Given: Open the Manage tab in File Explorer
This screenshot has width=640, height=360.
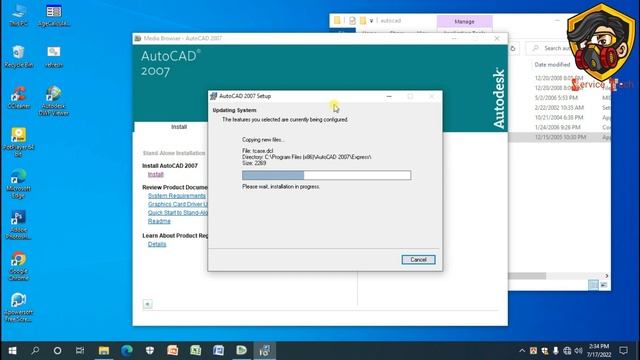Looking at the screenshot, I should coord(464,21).
